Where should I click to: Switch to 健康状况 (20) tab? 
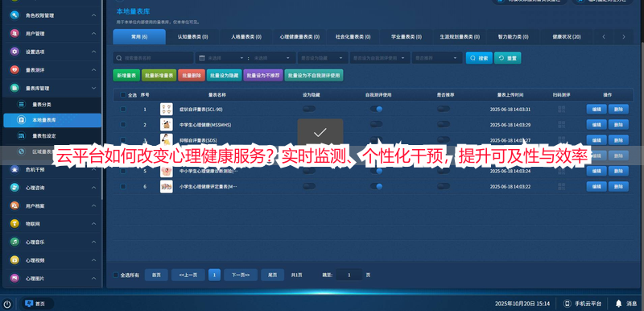click(567, 37)
